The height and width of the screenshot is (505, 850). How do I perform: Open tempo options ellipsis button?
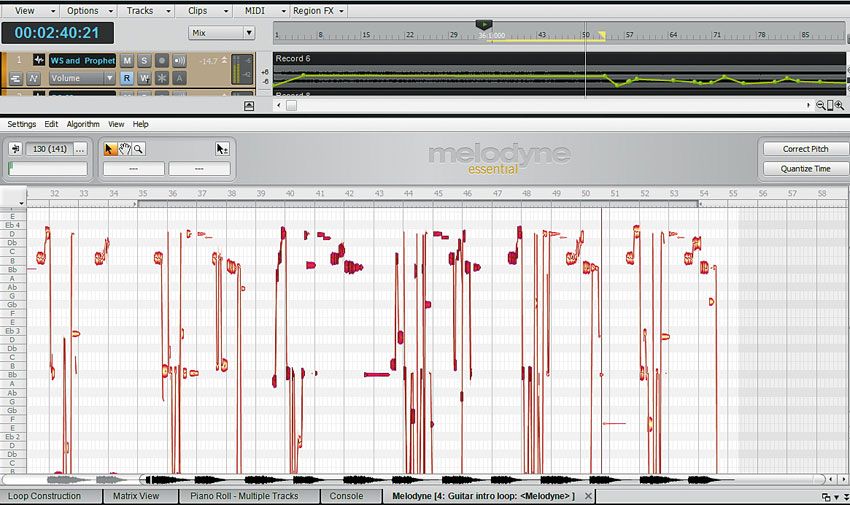coord(80,149)
